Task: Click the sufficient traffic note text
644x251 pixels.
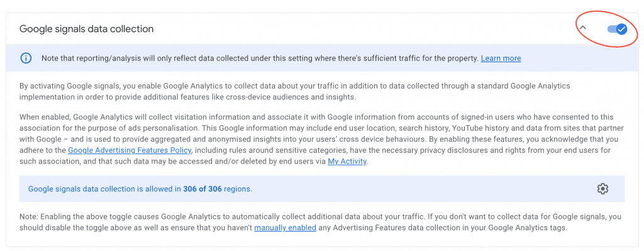Action: tap(260, 59)
